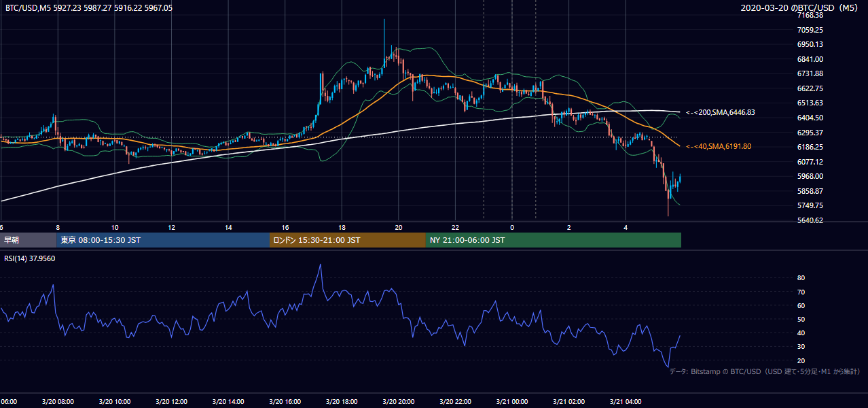Viewport: 868px width, 408px height.
Task: Click the ロンドン 15:30-21:00 JST session bar
Action: click(x=348, y=240)
